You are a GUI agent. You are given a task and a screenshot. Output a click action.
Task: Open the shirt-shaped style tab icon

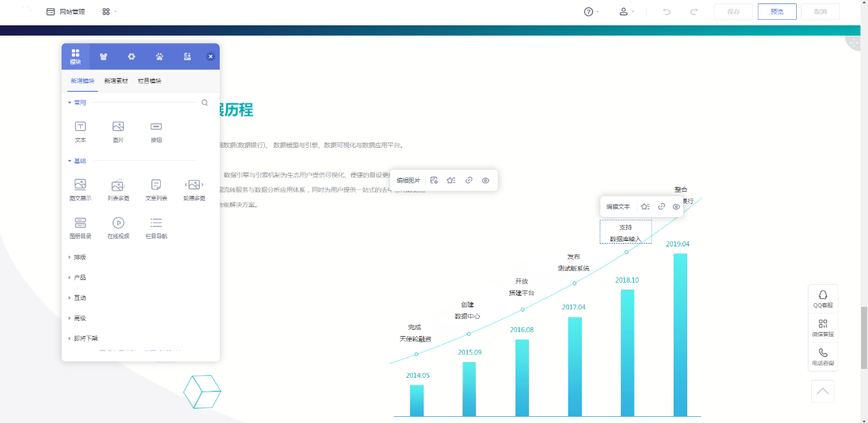coord(103,56)
